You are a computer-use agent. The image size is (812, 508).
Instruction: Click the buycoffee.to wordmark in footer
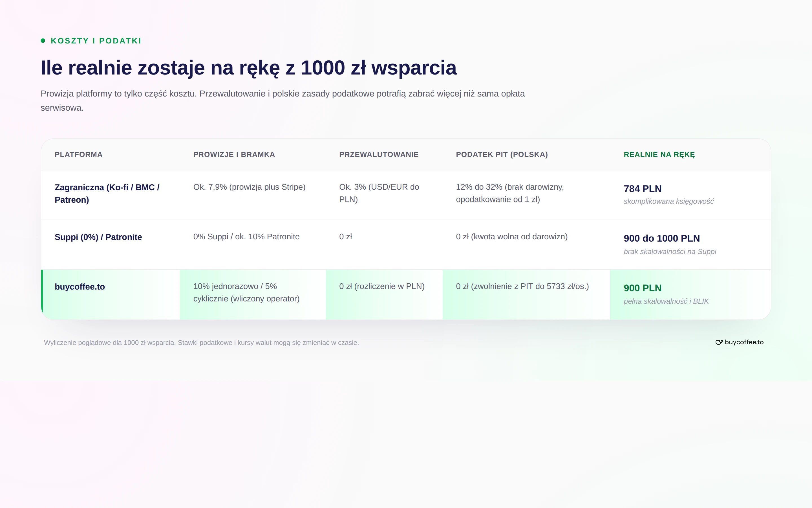(744, 342)
